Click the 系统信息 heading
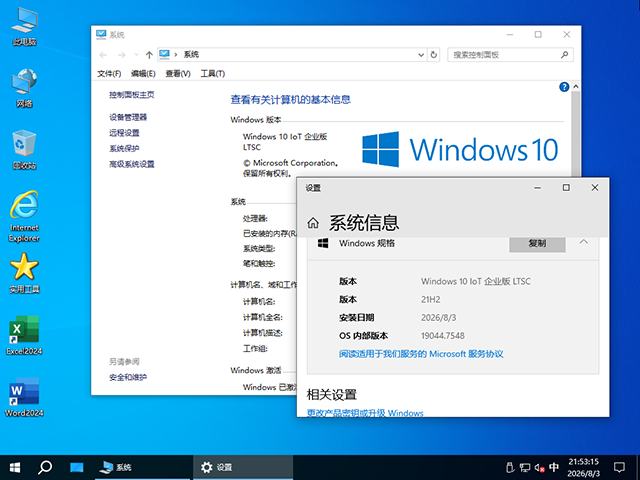 [364, 223]
